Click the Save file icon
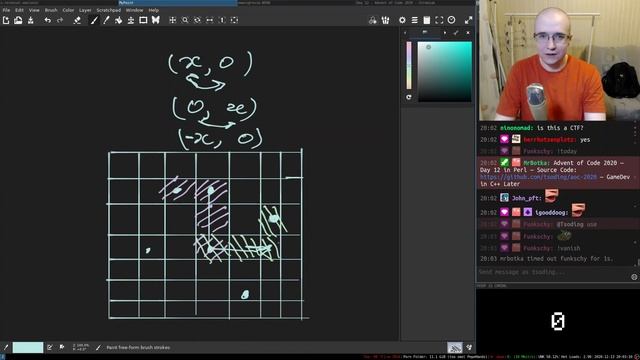640x360 pixels. [31, 20]
